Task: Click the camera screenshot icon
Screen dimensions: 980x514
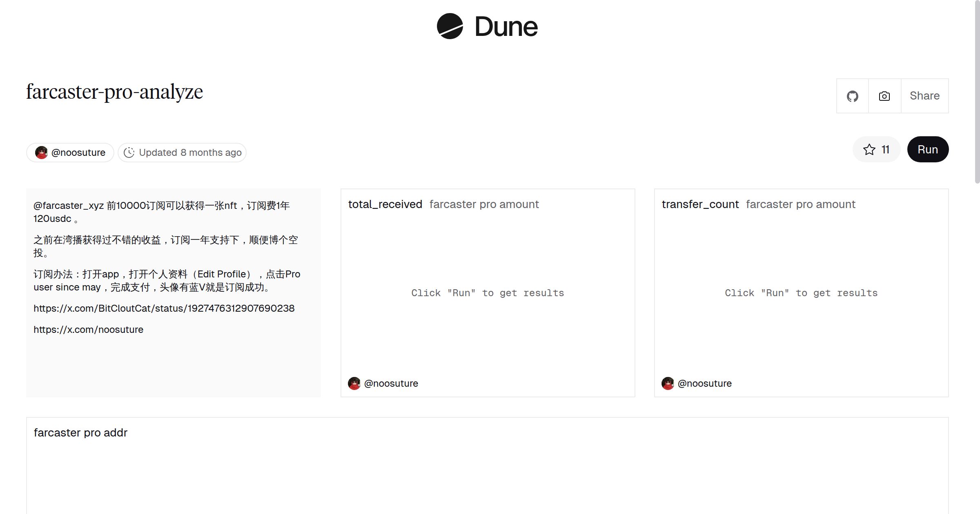Action: point(884,96)
